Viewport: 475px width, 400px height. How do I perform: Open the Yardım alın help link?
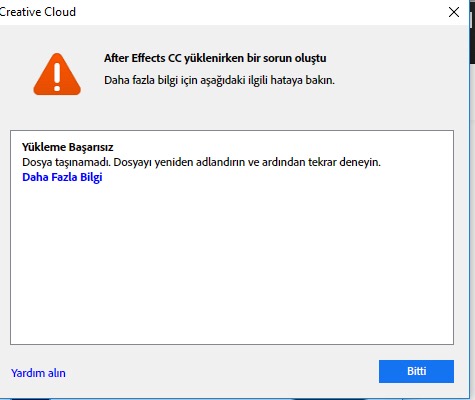click(x=38, y=373)
